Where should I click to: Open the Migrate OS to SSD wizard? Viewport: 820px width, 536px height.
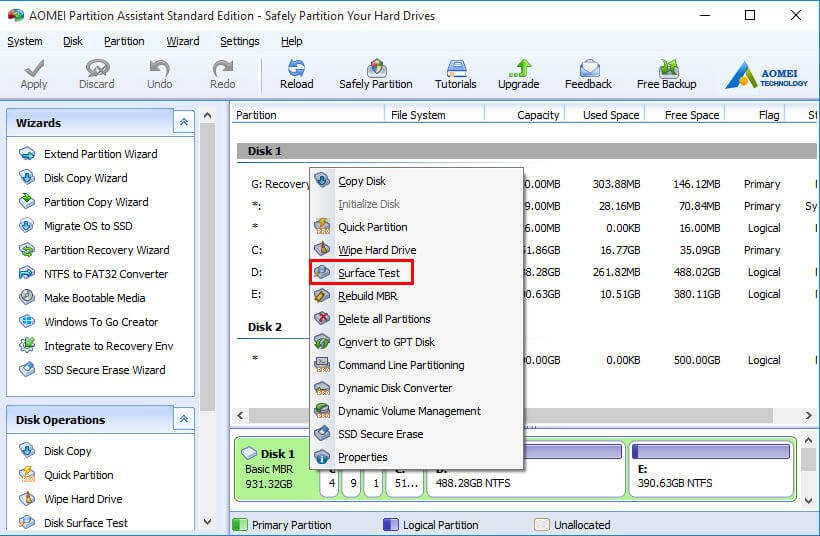coord(88,226)
